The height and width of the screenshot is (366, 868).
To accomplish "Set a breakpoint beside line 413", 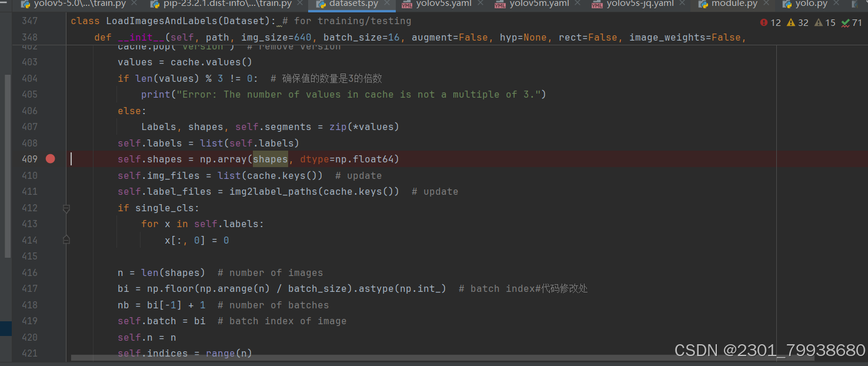I will [50, 224].
